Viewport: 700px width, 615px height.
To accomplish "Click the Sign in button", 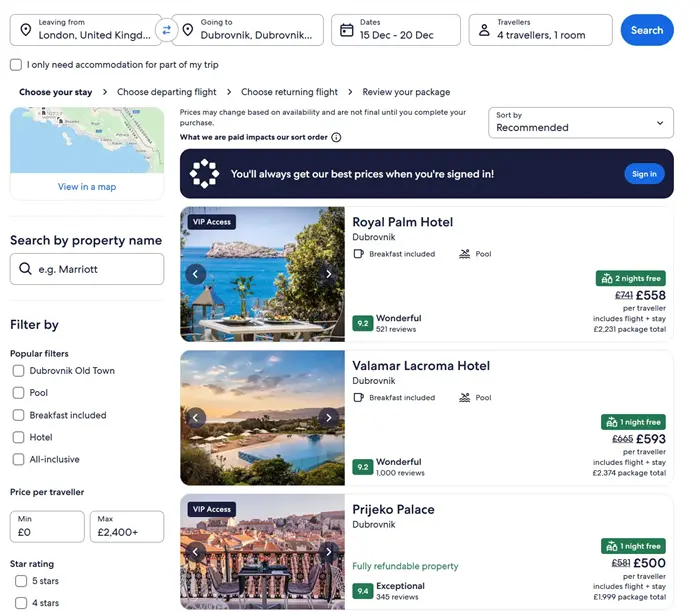I will click(644, 174).
